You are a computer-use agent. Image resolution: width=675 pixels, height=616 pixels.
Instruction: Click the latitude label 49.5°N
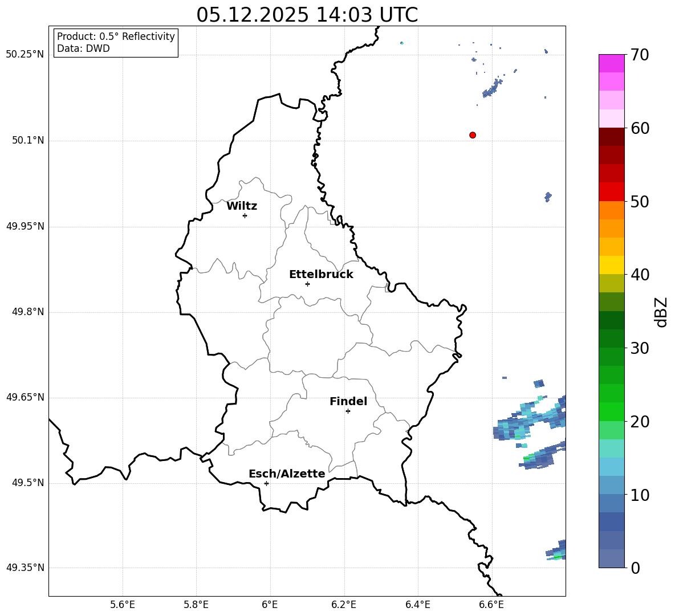tap(28, 482)
